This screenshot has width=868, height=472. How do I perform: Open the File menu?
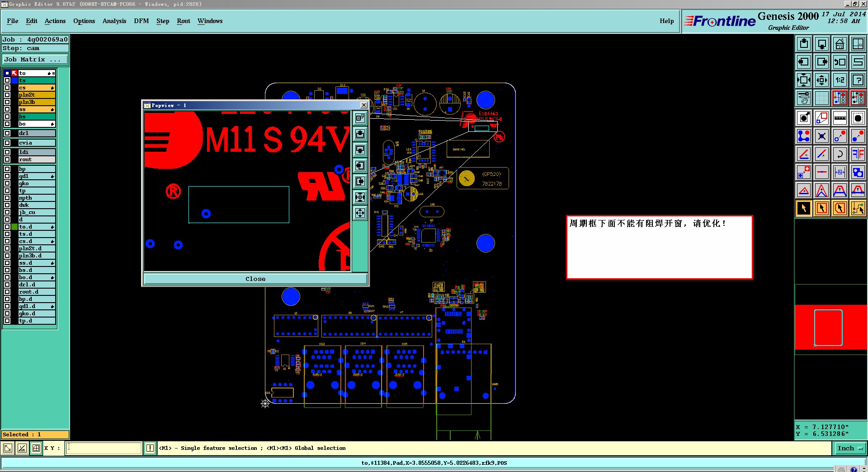(x=13, y=21)
